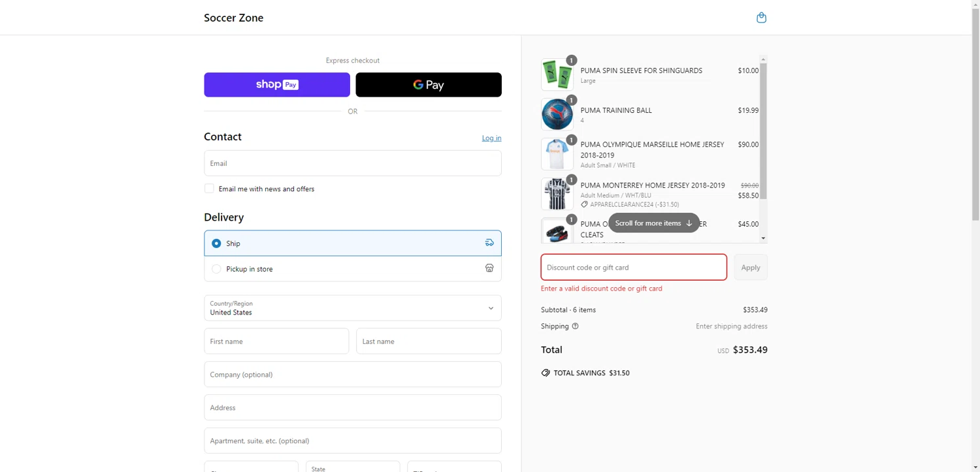Image resolution: width=980 pixels, height=472 pixels.
Task: Click the Address field
Action: pos(353,407)
